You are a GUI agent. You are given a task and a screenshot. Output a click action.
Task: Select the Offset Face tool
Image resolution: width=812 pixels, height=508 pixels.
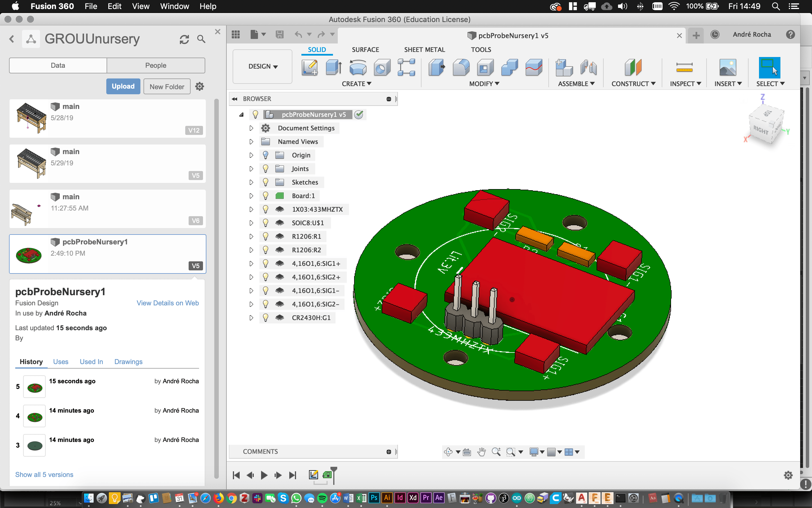coord(534,67)
